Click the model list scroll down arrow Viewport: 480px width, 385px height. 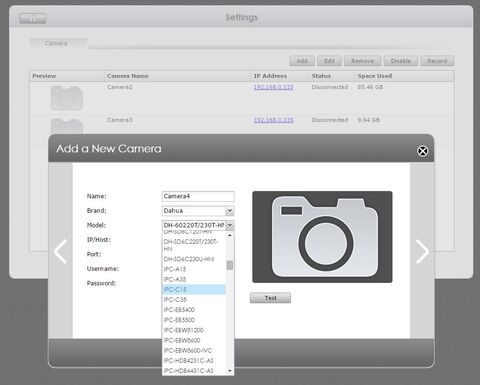(230, 371)
